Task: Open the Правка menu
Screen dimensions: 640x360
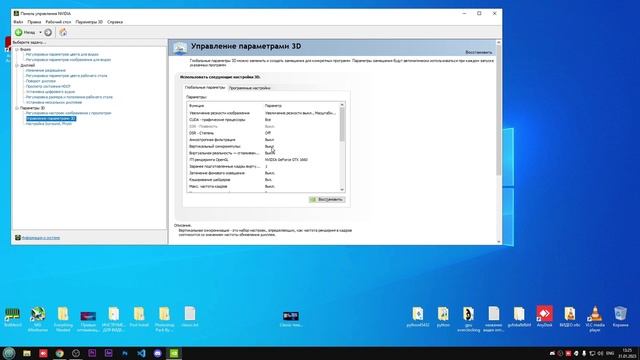Action: 34,22
